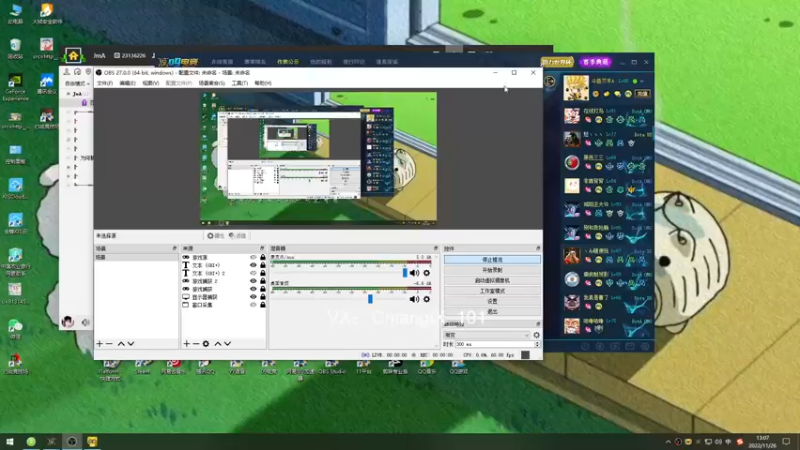Open GeForce Experience desktop icon

click(15, 88)
